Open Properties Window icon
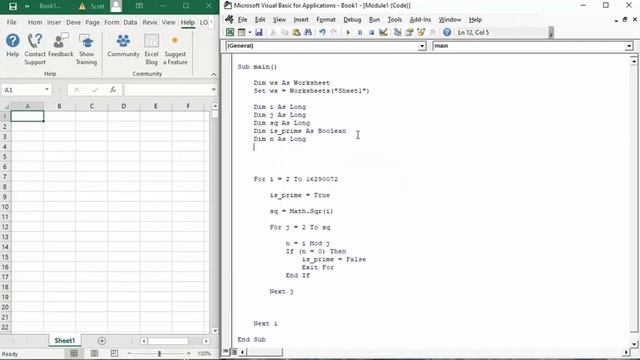The width and height of the screenshot is (640, 360). click(x=409, y=32)
